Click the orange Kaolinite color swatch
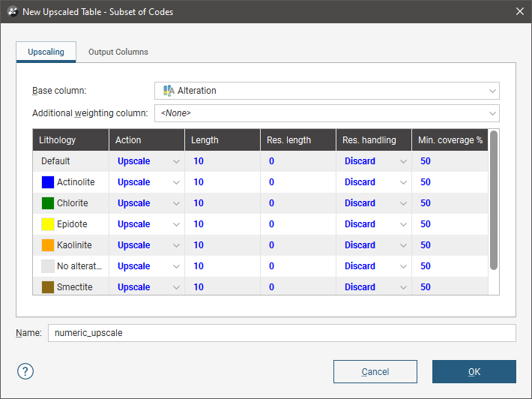Viewport: 532px width, 399px height. pos(48,245)
